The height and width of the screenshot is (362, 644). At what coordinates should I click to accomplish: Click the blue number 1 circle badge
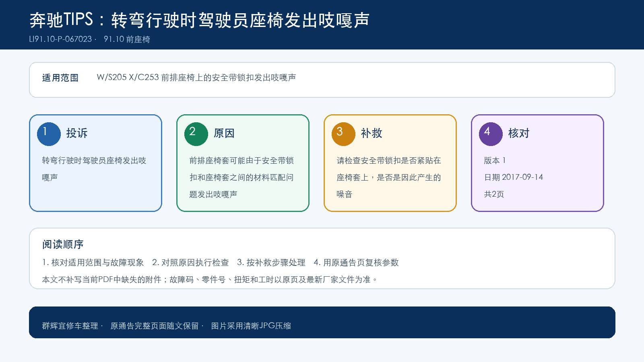[x=49, y=134]
